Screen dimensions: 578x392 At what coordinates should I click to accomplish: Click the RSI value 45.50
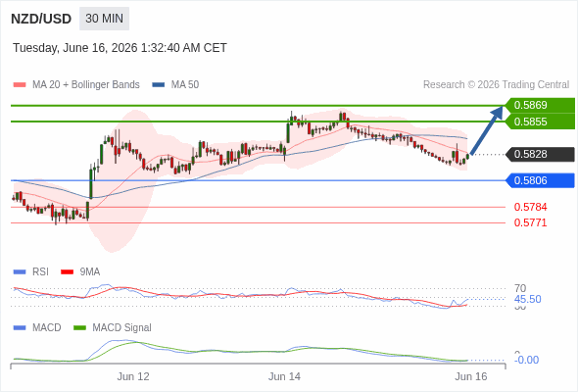[528, 299]
